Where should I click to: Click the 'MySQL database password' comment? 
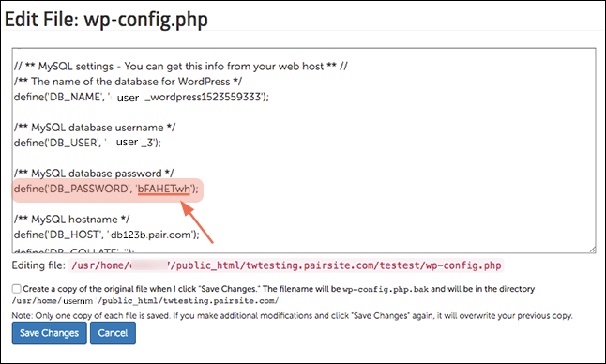[x=94, y=174]
